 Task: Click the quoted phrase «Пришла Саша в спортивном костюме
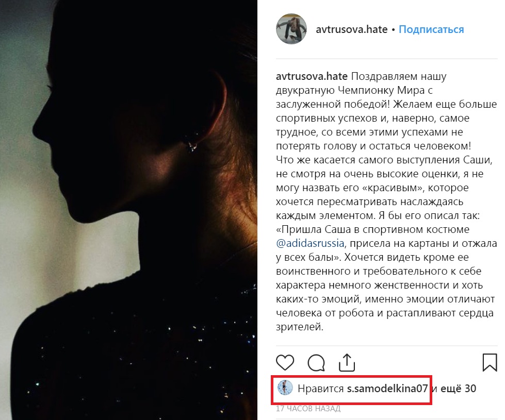[x=372, y=229]
